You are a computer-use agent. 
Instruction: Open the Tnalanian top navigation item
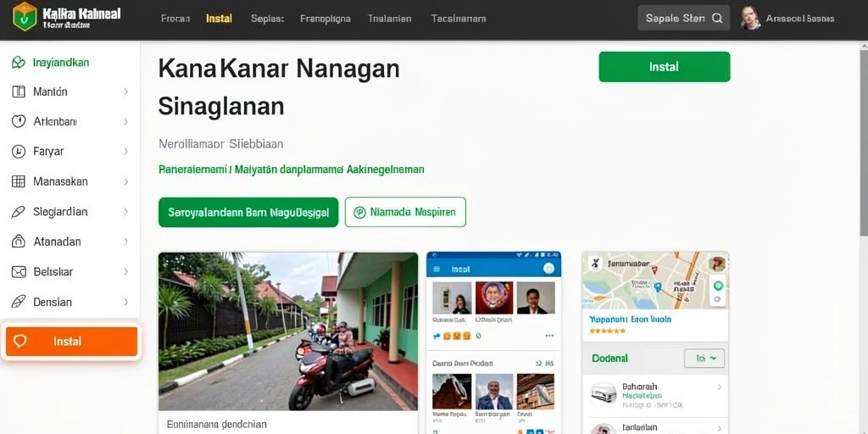[x=390, y=19]
